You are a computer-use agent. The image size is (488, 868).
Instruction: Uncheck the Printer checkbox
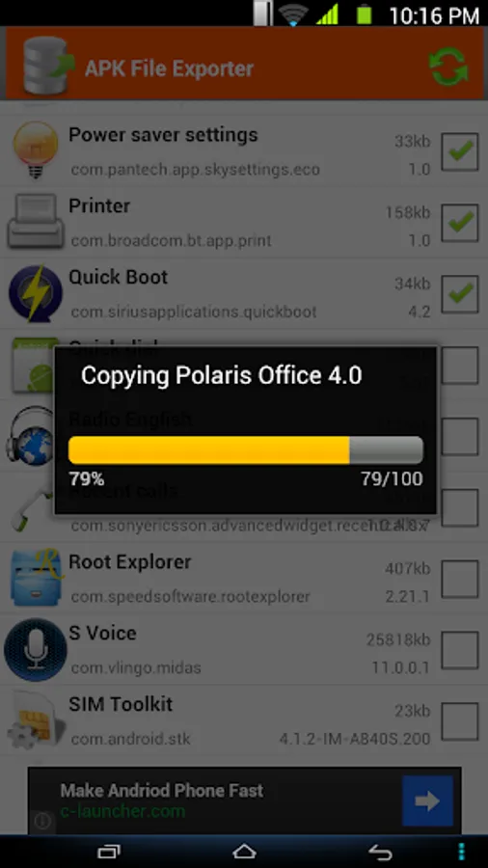pyautogui.click(x=460, y=223)
